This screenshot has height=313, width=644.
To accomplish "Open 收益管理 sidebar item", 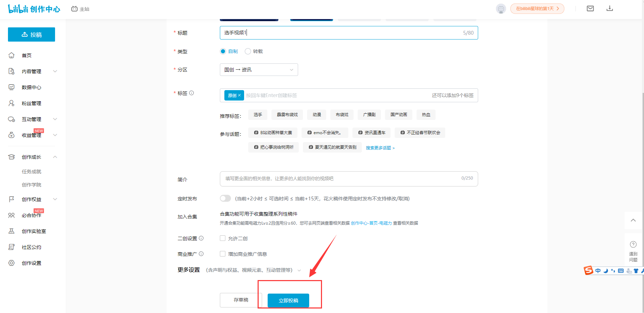I will (x=32, y=135).
